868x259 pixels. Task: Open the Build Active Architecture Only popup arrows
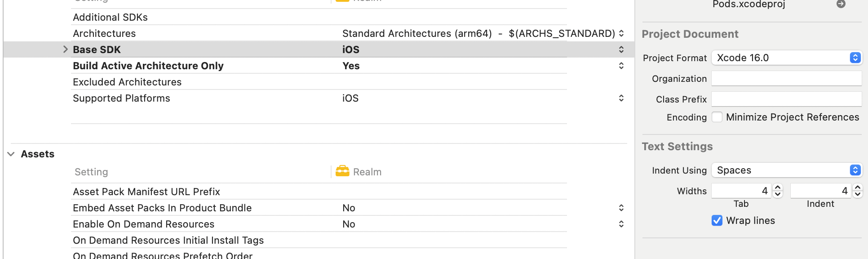pyautogui.click(x=621, y=66)
